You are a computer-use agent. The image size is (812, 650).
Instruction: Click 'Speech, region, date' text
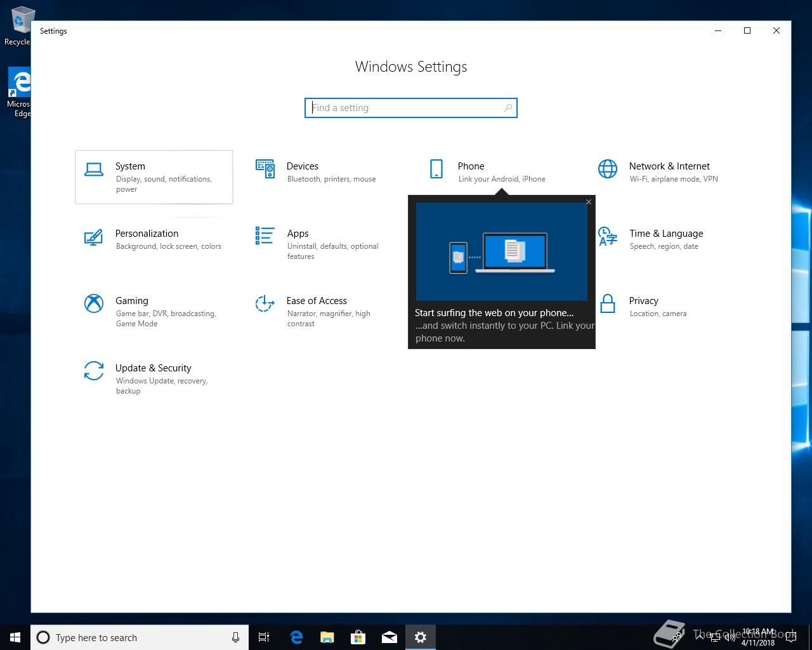[664, 246]
